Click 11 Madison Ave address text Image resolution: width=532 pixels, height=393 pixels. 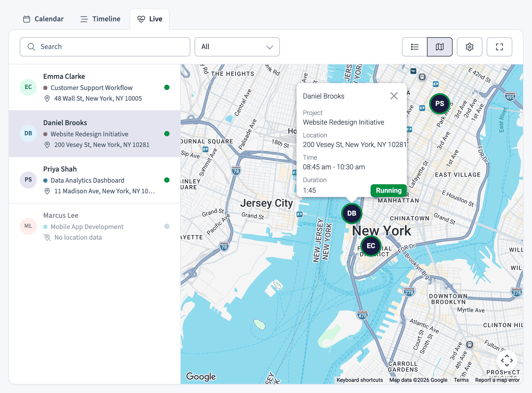point(104,191)
